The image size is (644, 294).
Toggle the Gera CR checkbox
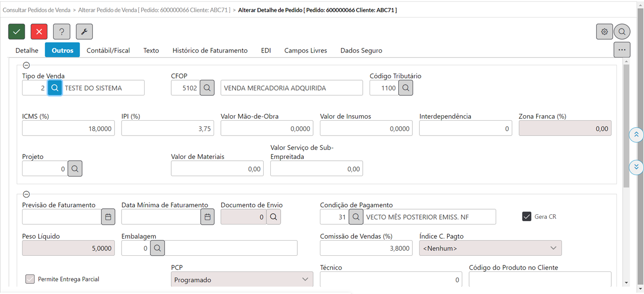click(527, 216)
